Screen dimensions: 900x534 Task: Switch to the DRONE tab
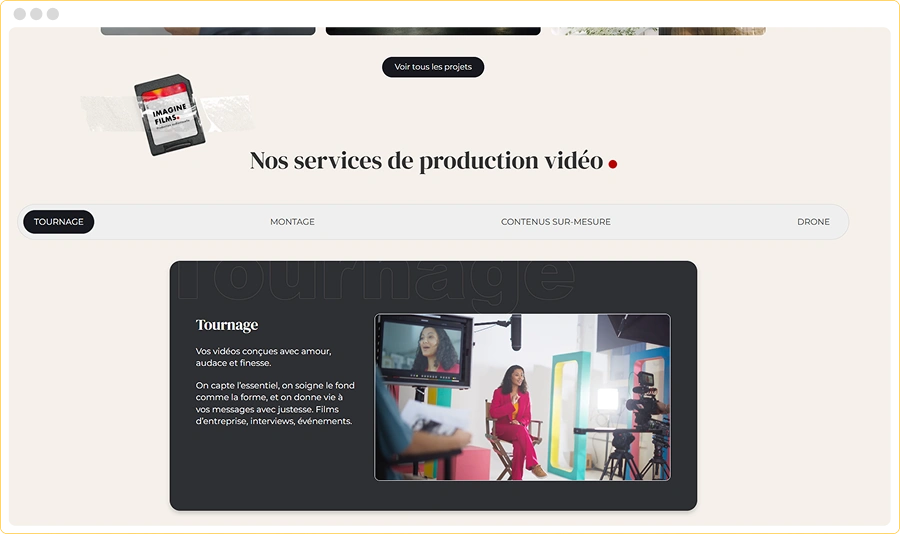[813, 222]
